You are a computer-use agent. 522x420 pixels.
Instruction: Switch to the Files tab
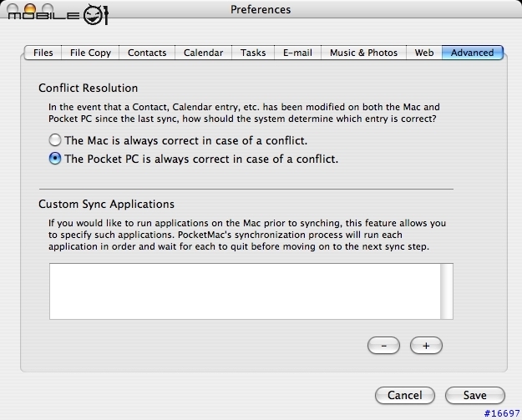(x=43, y=53)
